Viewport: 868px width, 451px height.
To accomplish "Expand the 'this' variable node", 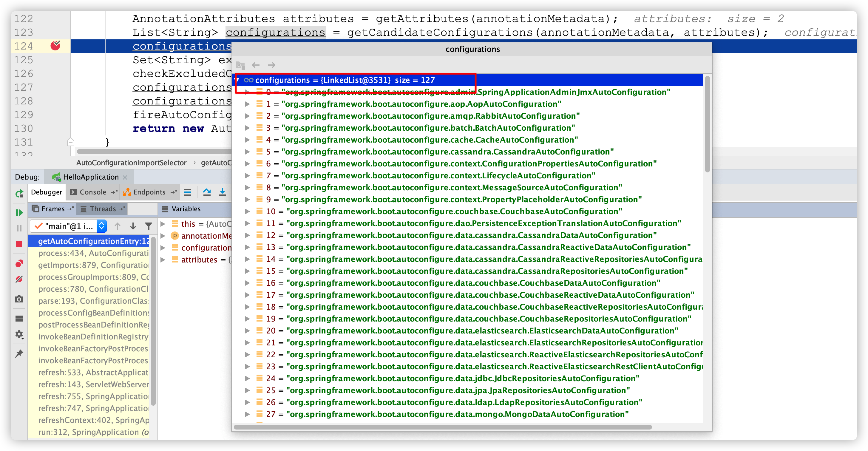I will [163, 224].
